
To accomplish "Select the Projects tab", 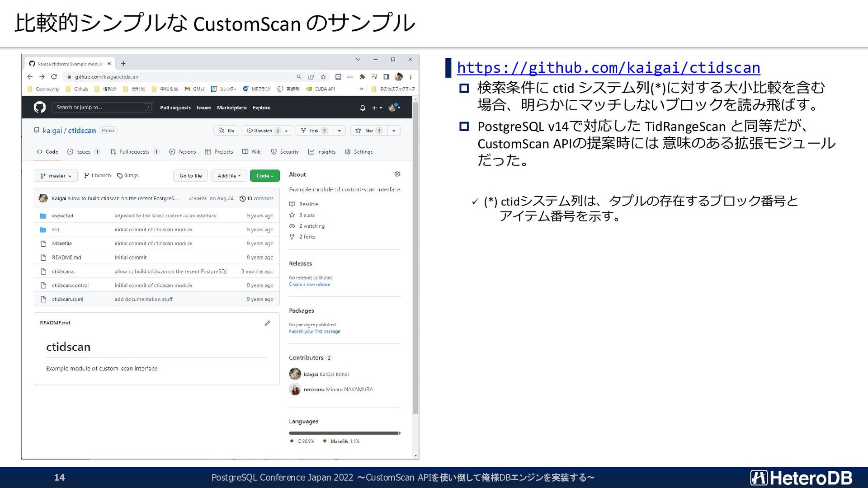I will tap(219, 152).
